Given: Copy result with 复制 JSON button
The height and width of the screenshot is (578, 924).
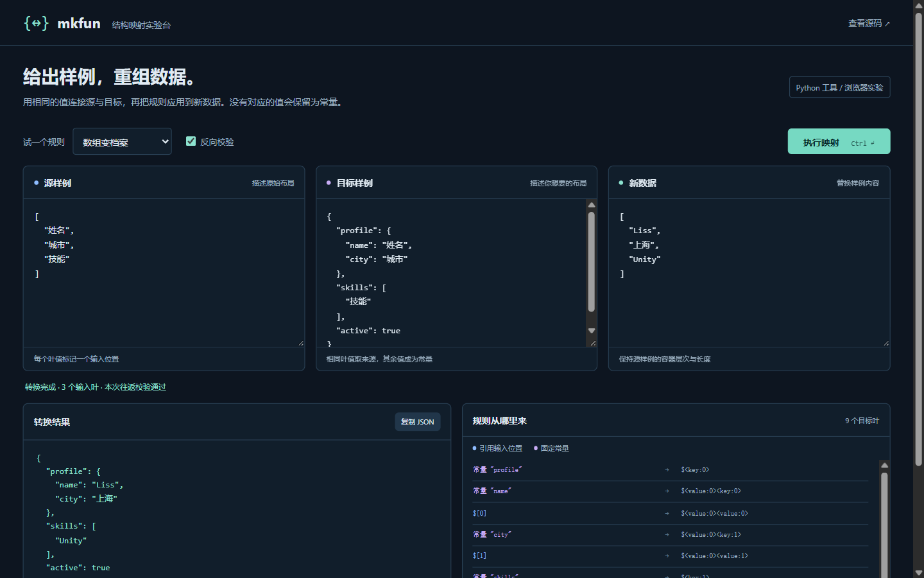Looking at the screenshot, I should click(418, 422).
